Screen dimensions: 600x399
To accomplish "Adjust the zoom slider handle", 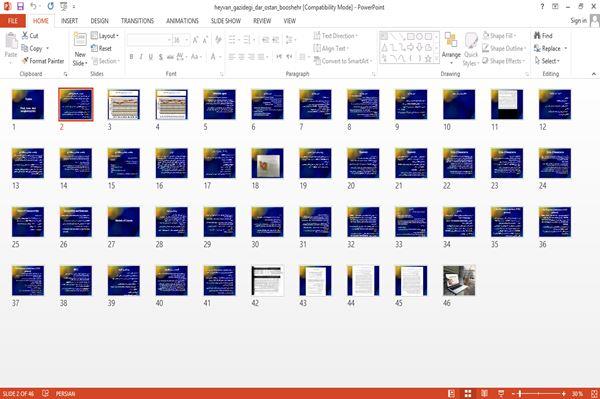I will 520,394.
